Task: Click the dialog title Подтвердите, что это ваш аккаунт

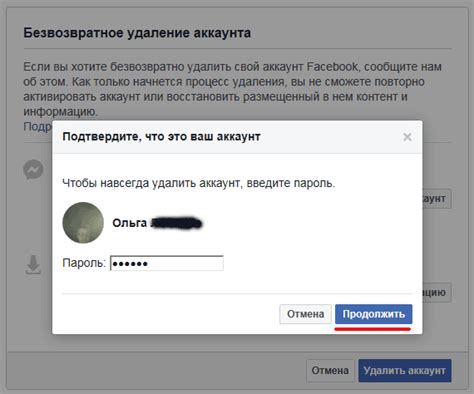Action: pyautogui.click(x=161, y=137)
